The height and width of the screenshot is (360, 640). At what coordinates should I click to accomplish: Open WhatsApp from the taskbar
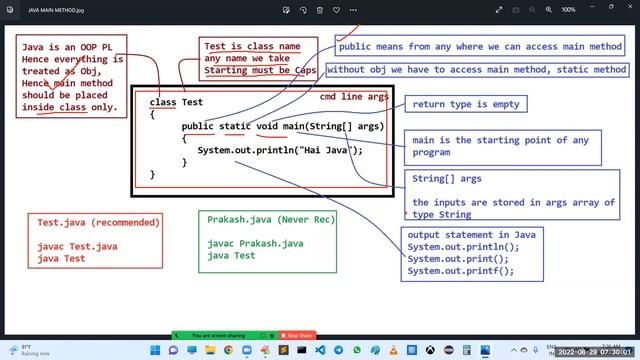point(357,350)
